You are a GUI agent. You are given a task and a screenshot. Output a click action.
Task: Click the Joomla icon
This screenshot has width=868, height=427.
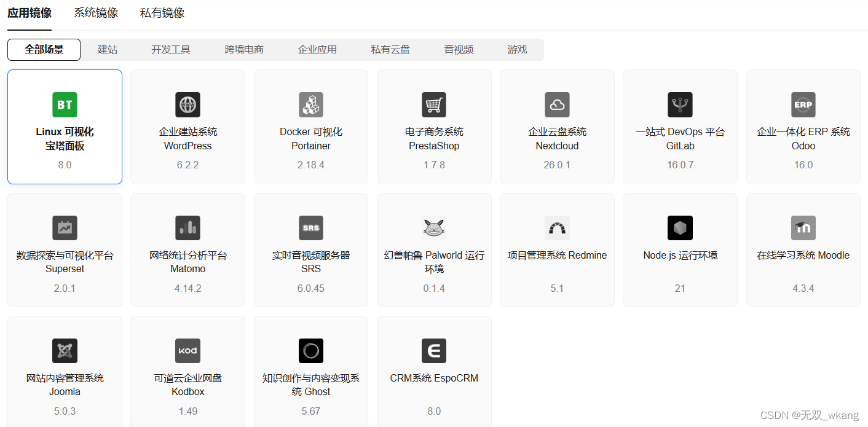click(65, 351)
